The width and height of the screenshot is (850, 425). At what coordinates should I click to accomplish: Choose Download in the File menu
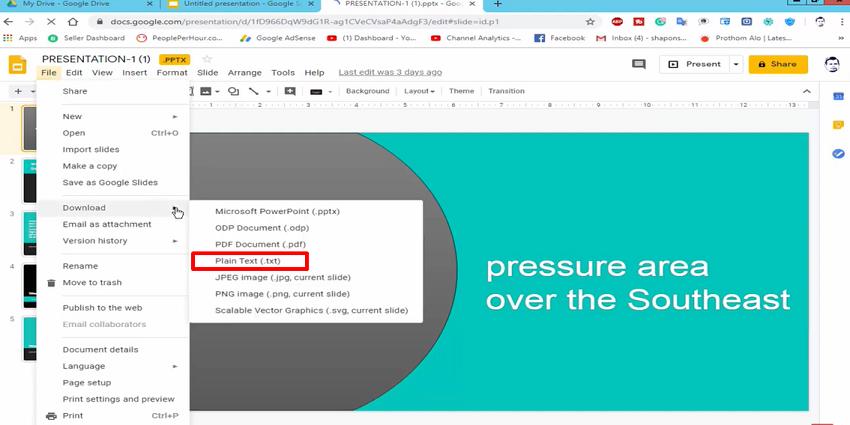click(x=113, y=208)
